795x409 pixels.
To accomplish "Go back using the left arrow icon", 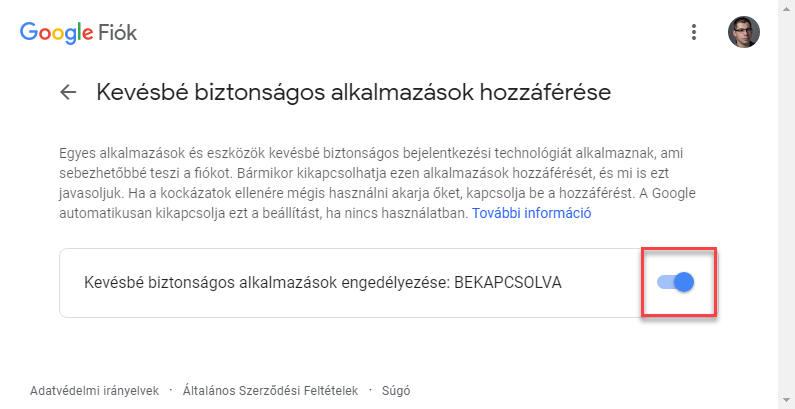I will [x=68, y=92].
